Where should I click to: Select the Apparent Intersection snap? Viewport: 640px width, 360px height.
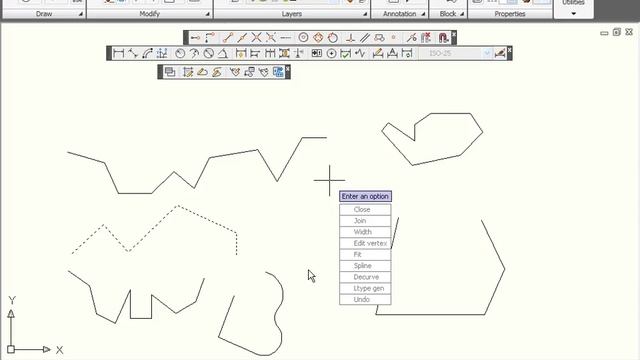coord(271,38)
